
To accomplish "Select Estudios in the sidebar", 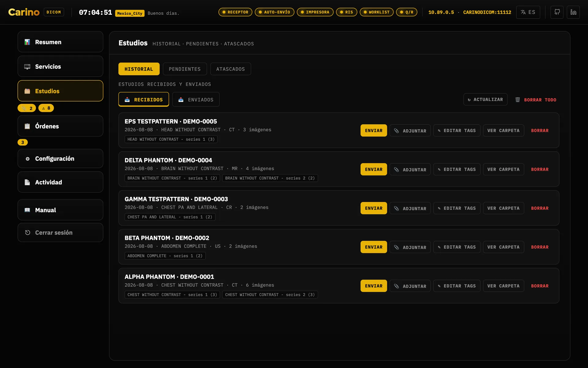I will 60,91.
